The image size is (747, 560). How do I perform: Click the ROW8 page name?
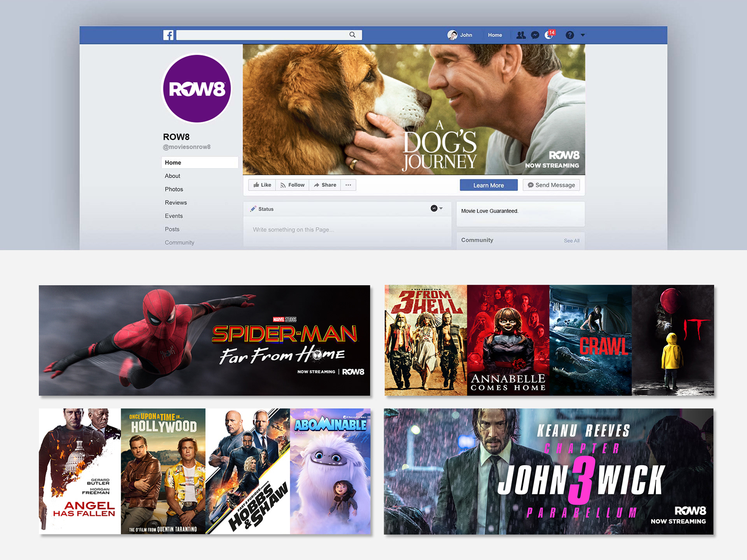click(176, 137)
